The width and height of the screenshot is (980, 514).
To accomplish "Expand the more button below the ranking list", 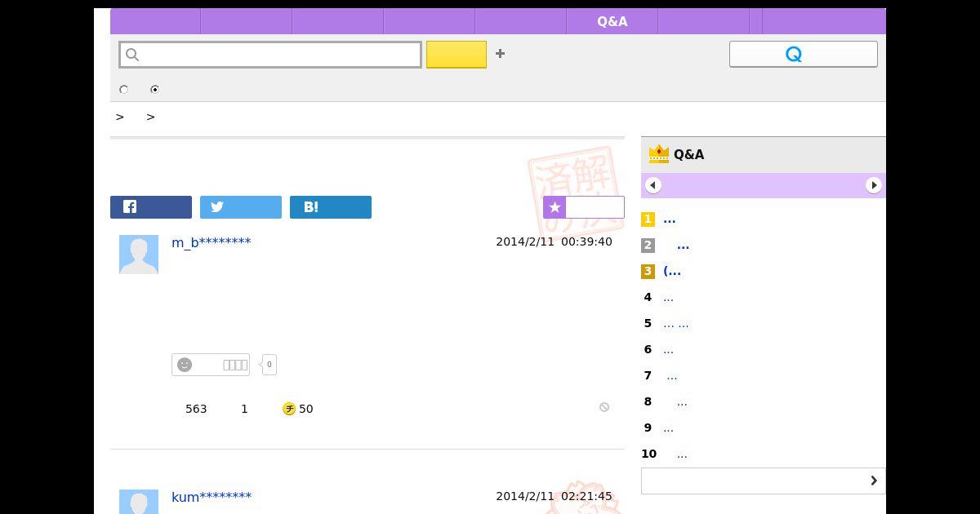I will (764, 481).
